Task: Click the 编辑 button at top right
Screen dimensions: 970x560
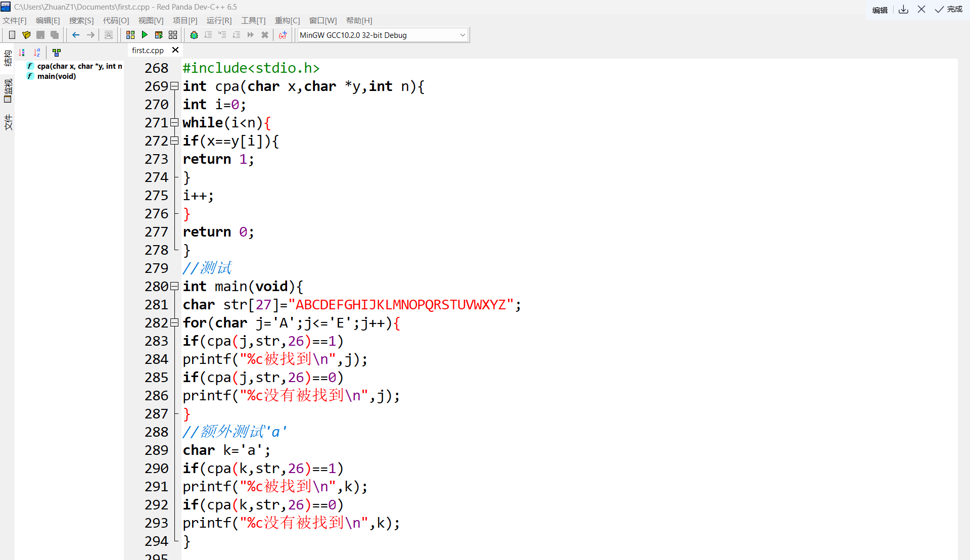Action: [x=880, y=10]
